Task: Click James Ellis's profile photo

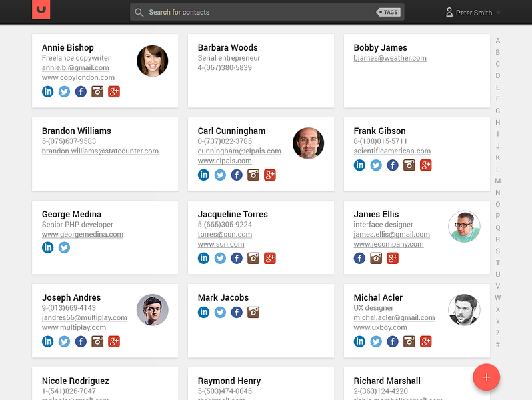Action: [464, 227]
